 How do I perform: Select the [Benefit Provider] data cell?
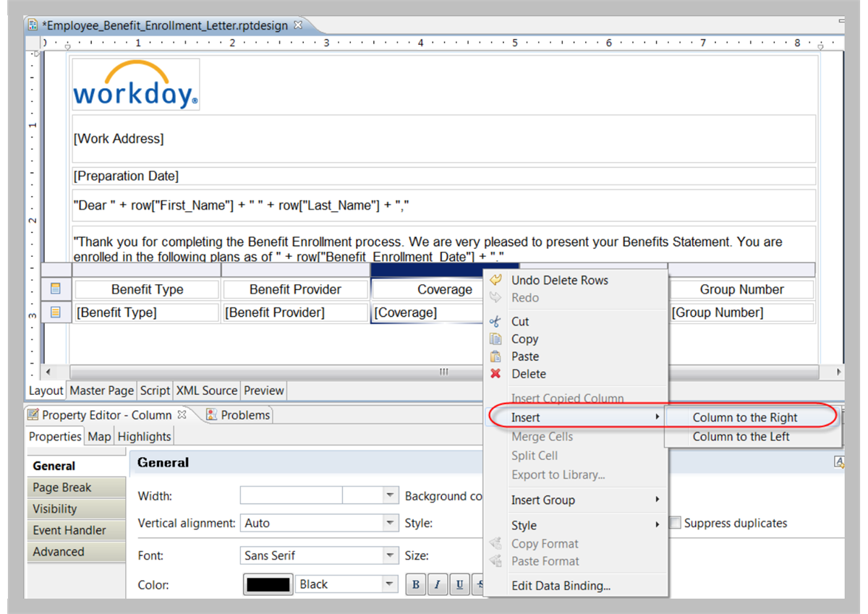295,312
